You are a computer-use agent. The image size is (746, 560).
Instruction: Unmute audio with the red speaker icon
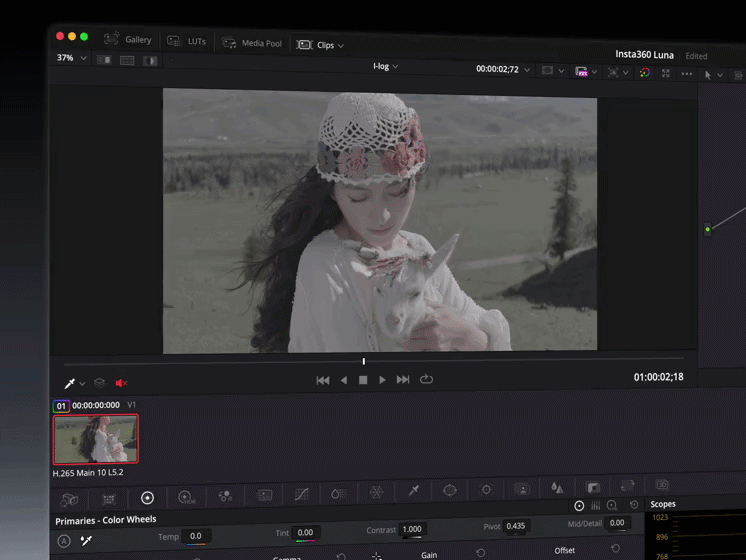pos(121,383)
